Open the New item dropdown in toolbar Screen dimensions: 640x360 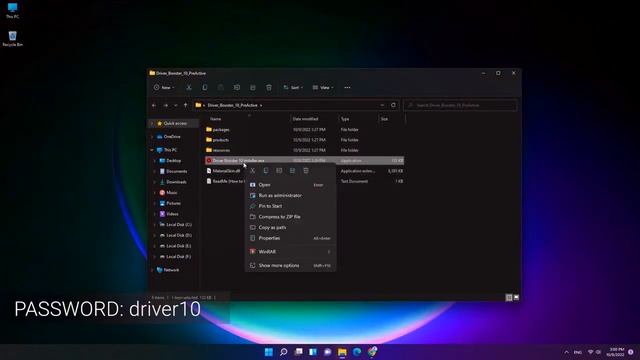tap(164, 87)
